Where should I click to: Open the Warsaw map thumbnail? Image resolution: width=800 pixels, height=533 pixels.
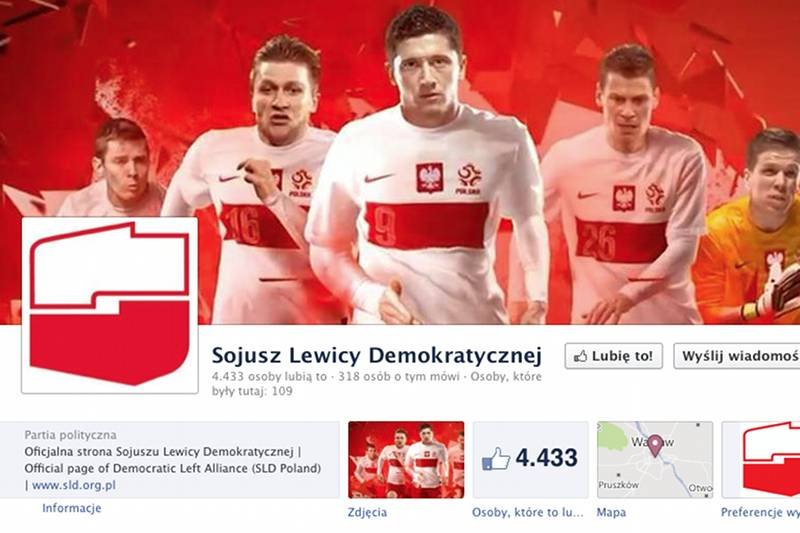(655, 460)
